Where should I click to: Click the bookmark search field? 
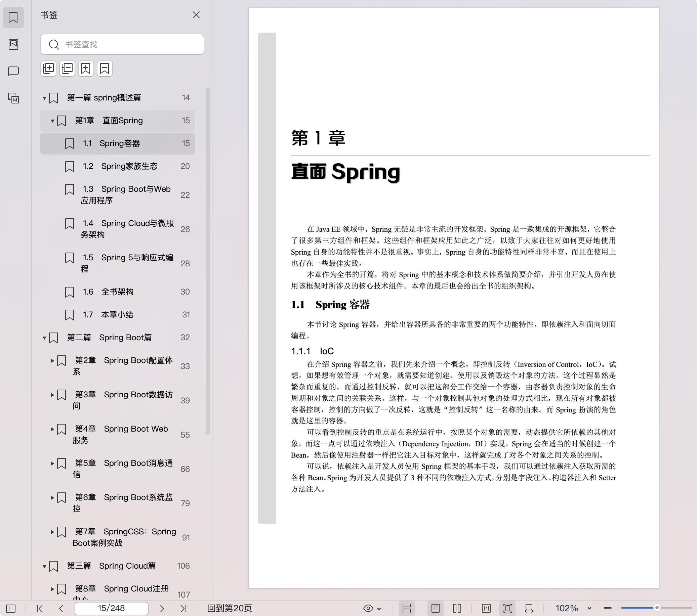[122, 44]
